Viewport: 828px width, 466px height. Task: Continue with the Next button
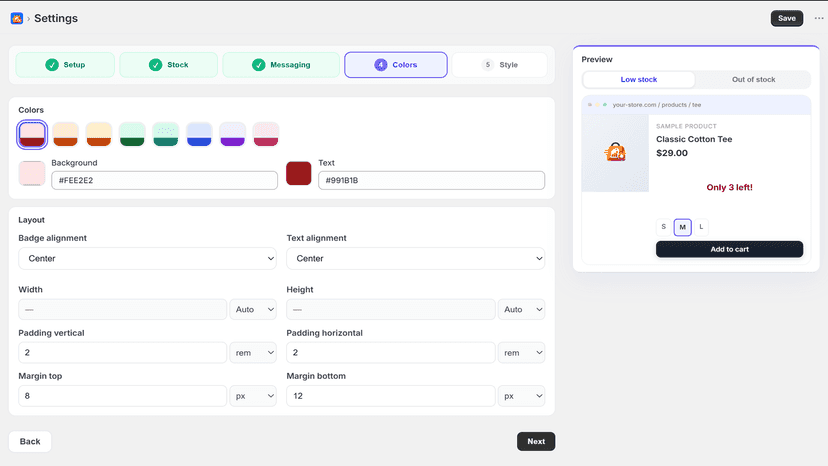[536, 442]
